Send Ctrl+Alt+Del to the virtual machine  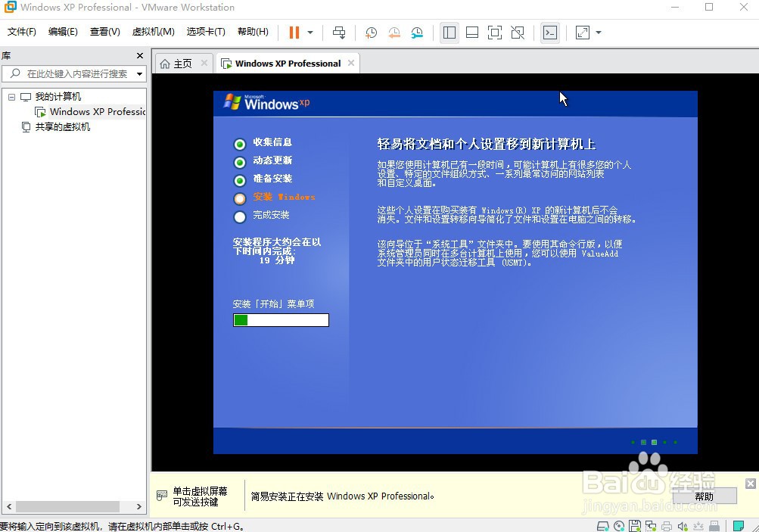pyautogui.click(x=339, y=33)
